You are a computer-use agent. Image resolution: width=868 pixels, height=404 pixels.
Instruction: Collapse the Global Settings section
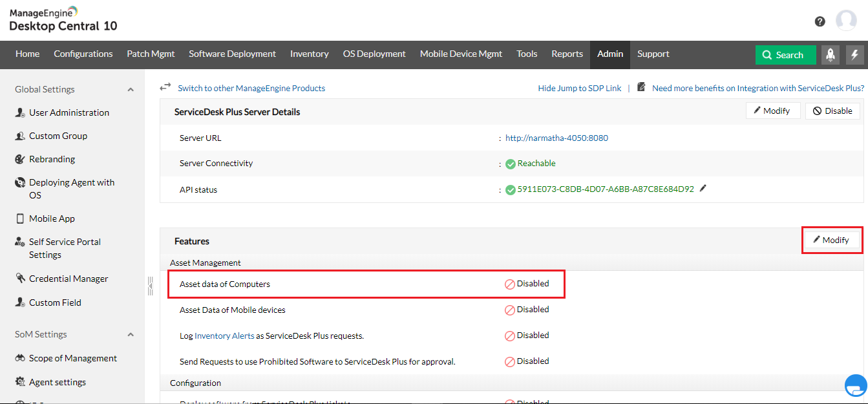click(x=131, y=90)
